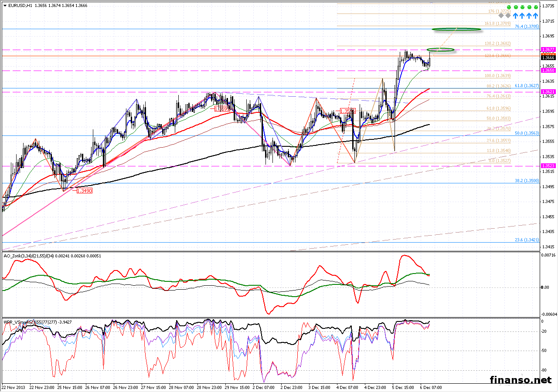Screen dimensions: 558x392
Task: Select the first gray diamond signal icon
Action: 501,15
